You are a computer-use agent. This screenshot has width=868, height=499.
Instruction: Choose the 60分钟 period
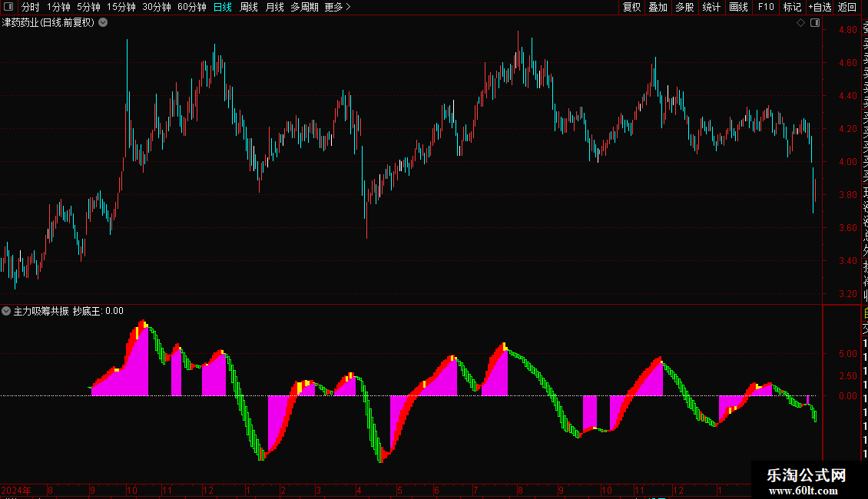(191, 7)
